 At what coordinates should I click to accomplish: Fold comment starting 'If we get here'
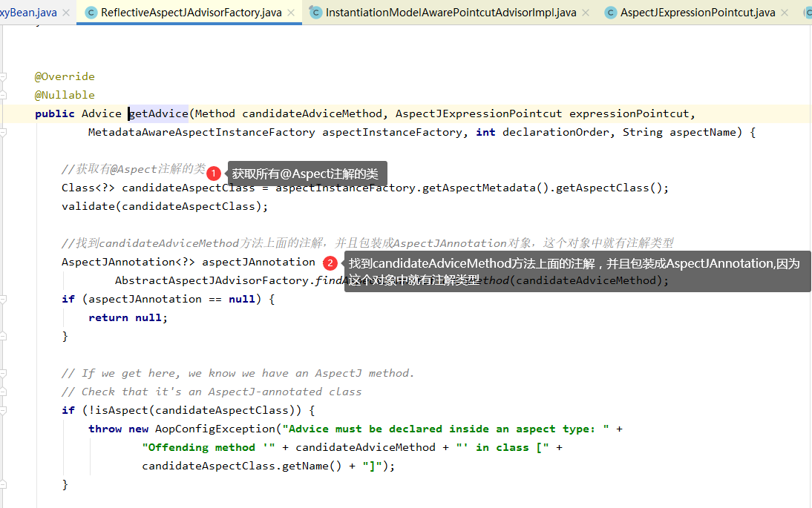click(x=3, y=374)
